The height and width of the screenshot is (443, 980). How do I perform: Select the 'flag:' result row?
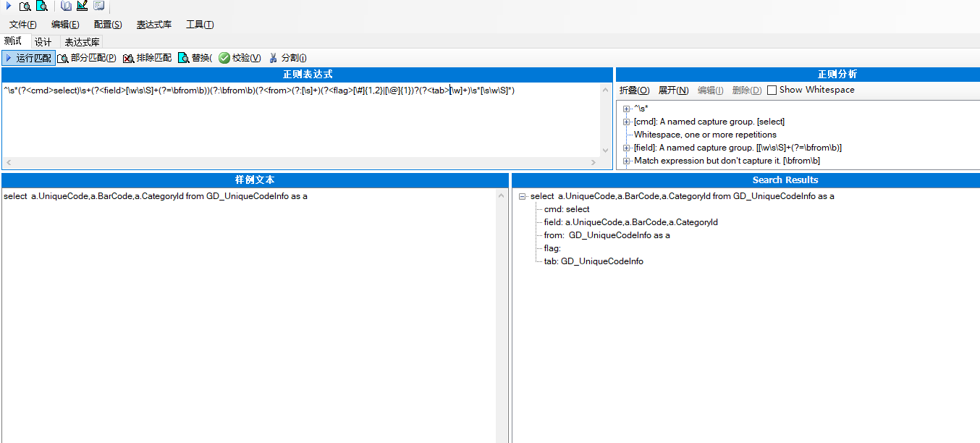tap(552, 248)
